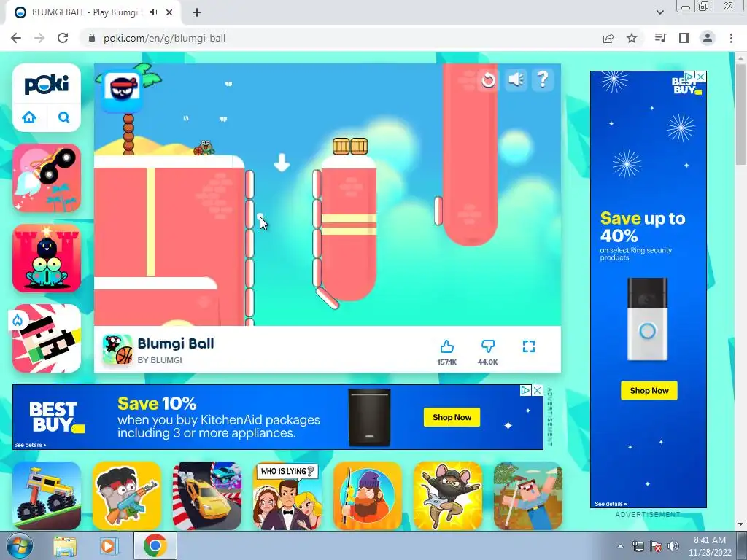Open the 'Who Is Lying?' game thumbnail
Screen dimensions: 747x560
[x=287, y=495]
